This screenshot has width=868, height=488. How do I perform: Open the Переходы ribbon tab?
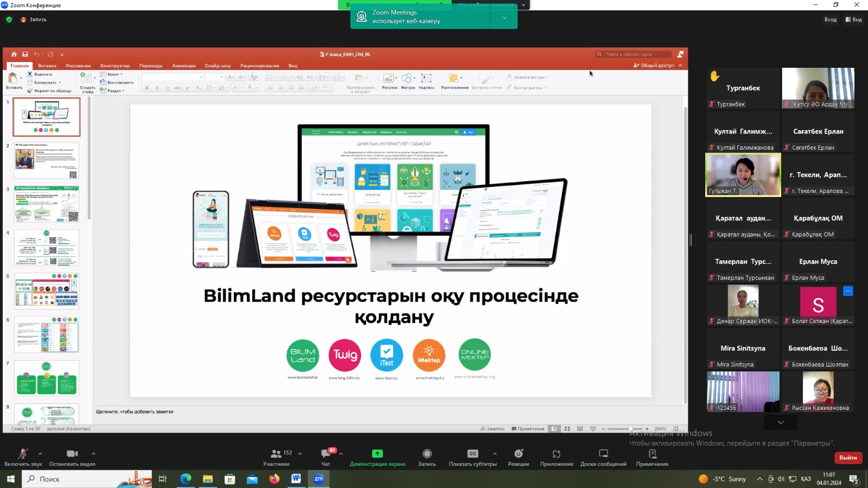[151, 66]
